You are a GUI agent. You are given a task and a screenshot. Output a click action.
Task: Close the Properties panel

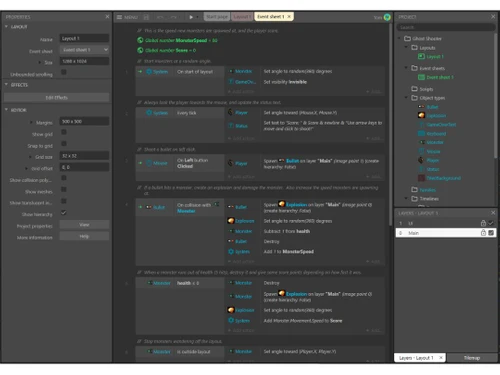[x=107, y=16]
